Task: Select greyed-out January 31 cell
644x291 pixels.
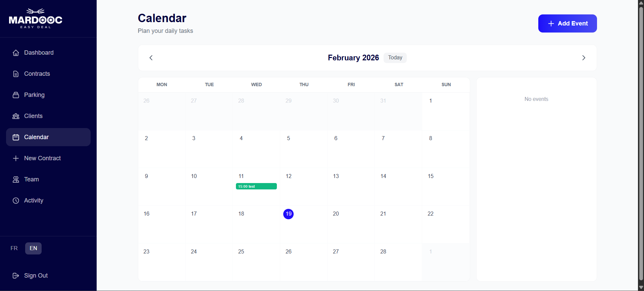Action: click(x=398, y=111)
